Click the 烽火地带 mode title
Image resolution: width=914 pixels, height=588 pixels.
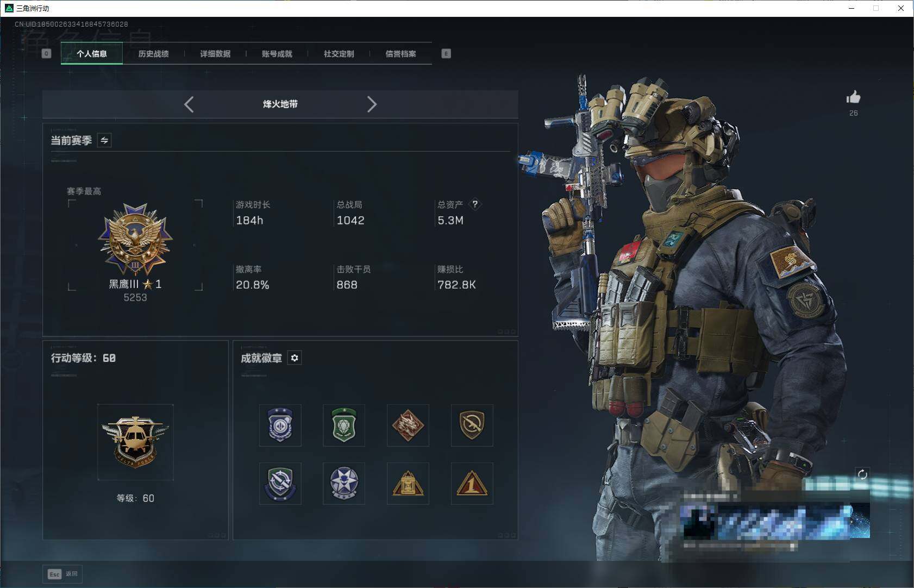pos(280,104)
